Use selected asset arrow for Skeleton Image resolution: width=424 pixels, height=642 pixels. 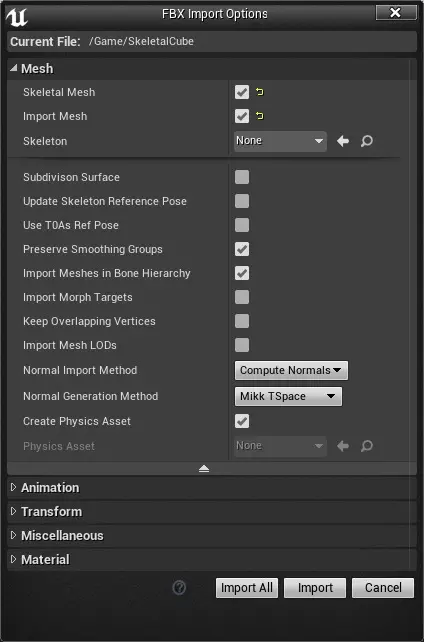(x=343, y=141)
